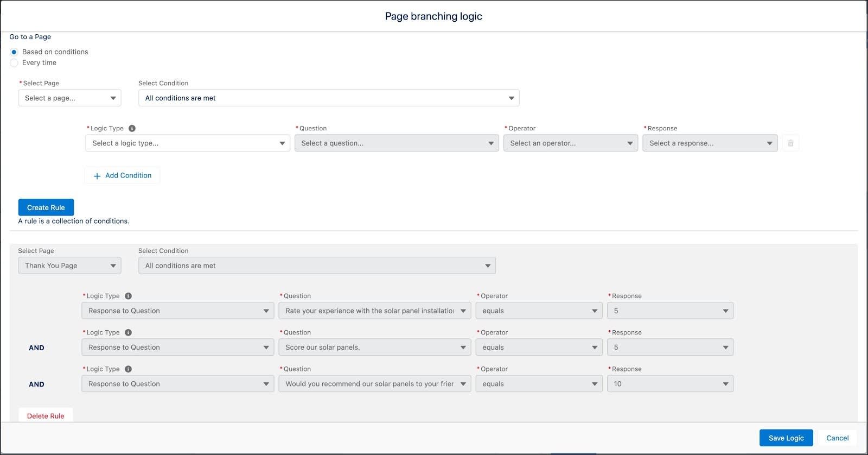Click the trash icon on the new condition row
868x455 pixels.
click(790, 143)
